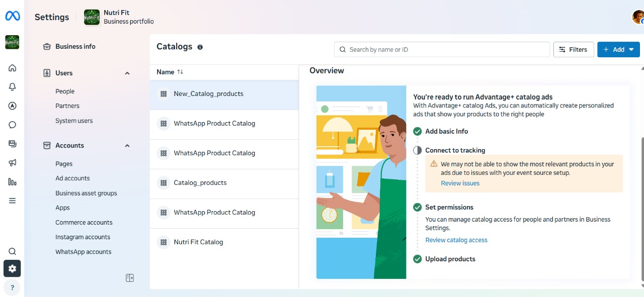644x297 pixels.
Task: Open notifications bell icon
Action: tap(13, 87)
